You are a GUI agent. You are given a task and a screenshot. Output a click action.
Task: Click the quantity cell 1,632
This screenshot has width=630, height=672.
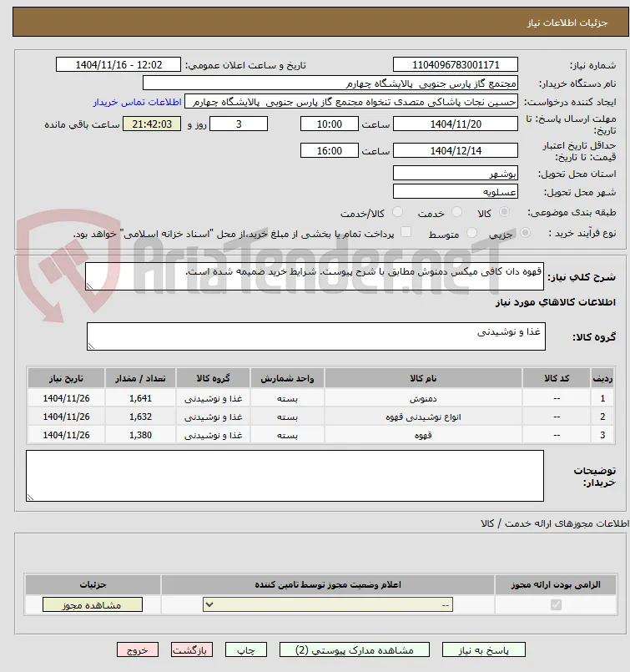[140, 417]
